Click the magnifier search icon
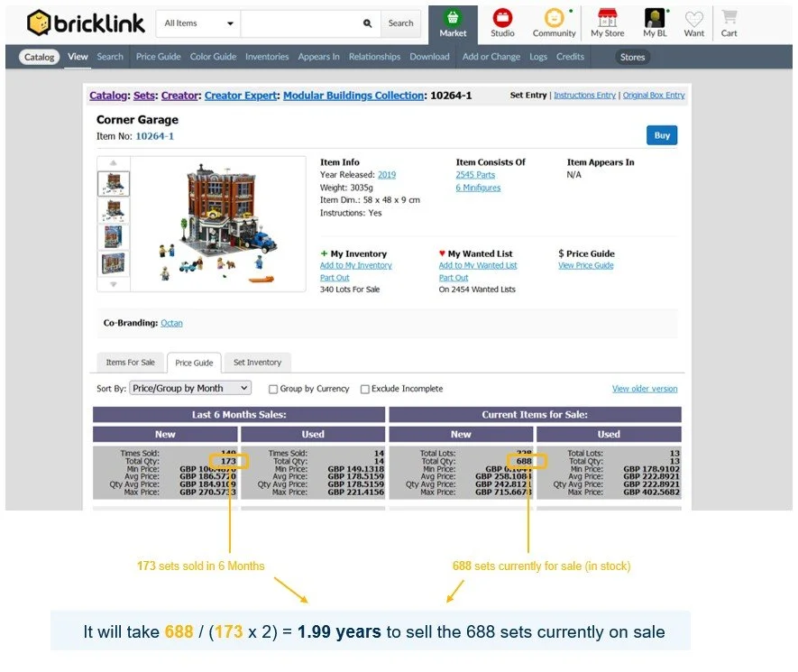 coord(368,23)
